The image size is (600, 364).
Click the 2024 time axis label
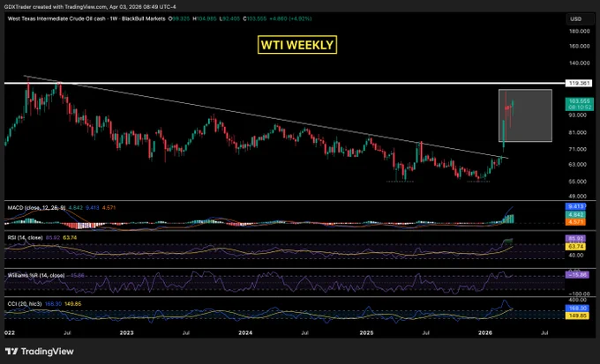(x=245, y=332)
